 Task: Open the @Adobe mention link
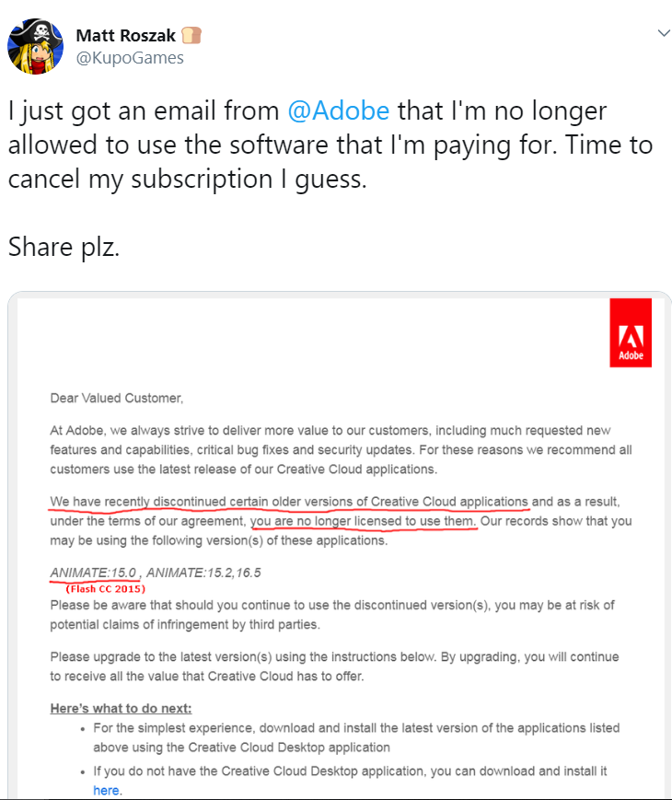point(338,112)
